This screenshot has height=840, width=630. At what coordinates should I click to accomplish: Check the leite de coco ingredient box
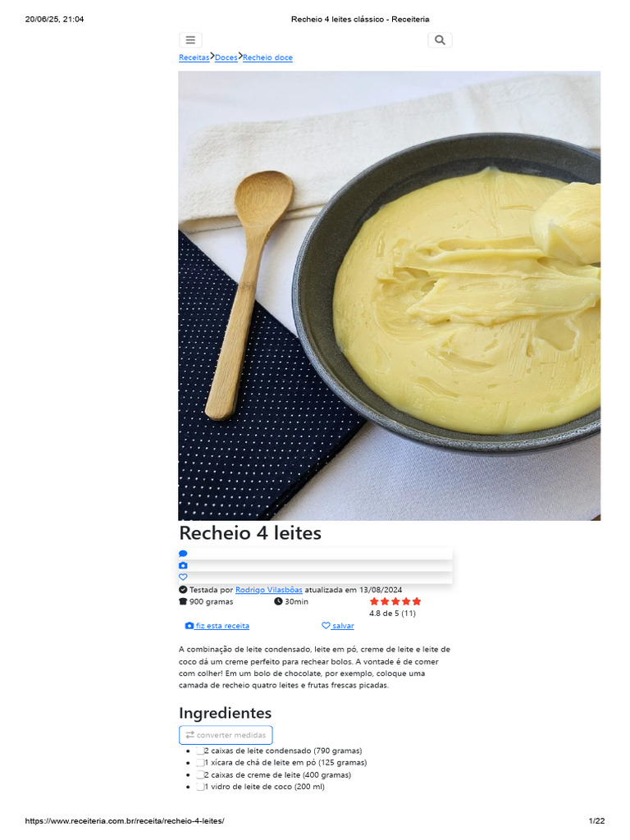(200, 787)
